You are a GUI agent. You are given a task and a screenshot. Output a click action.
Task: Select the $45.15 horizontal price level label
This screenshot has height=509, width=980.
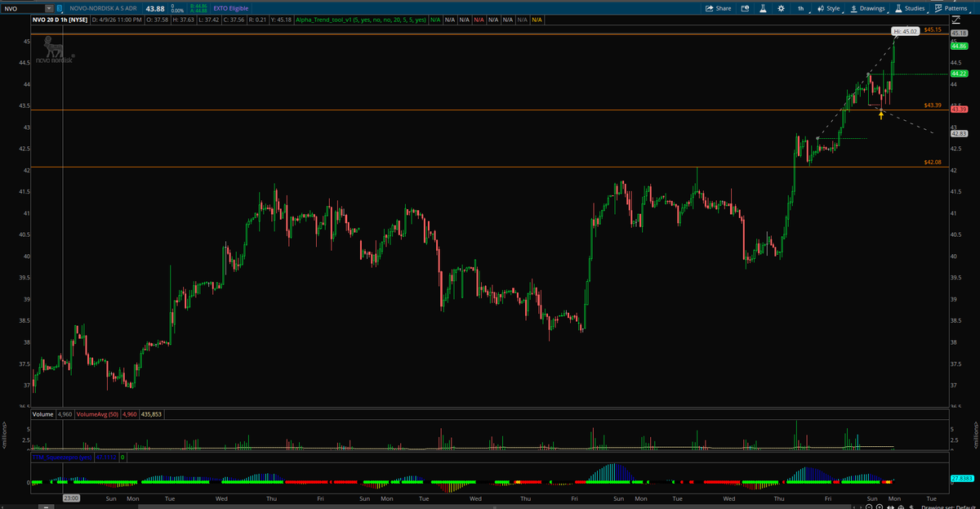[933, 29]
